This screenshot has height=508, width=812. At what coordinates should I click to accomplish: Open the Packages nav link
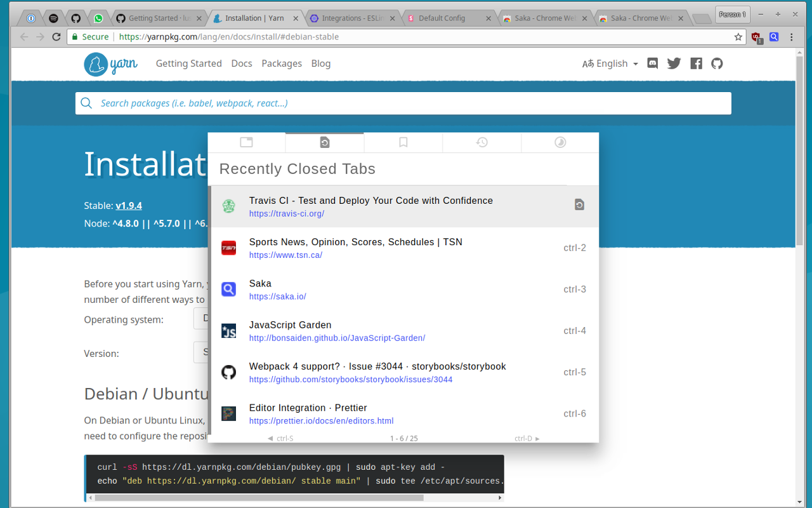pos(282,63)
